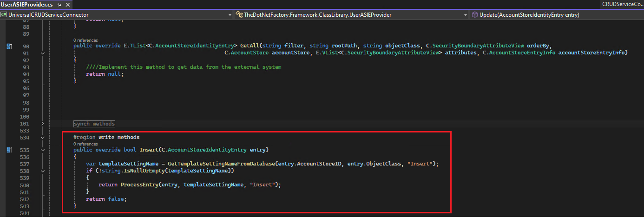Click line number 93 in the gutter
The height and width of the screenshot is (218, 644).
pyautogui.click(x=26, y=67)
